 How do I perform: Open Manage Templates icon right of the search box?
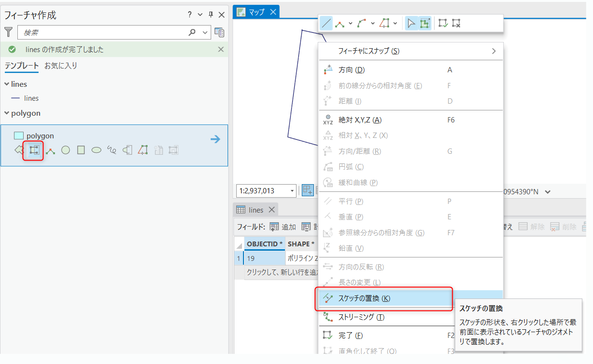219,32
